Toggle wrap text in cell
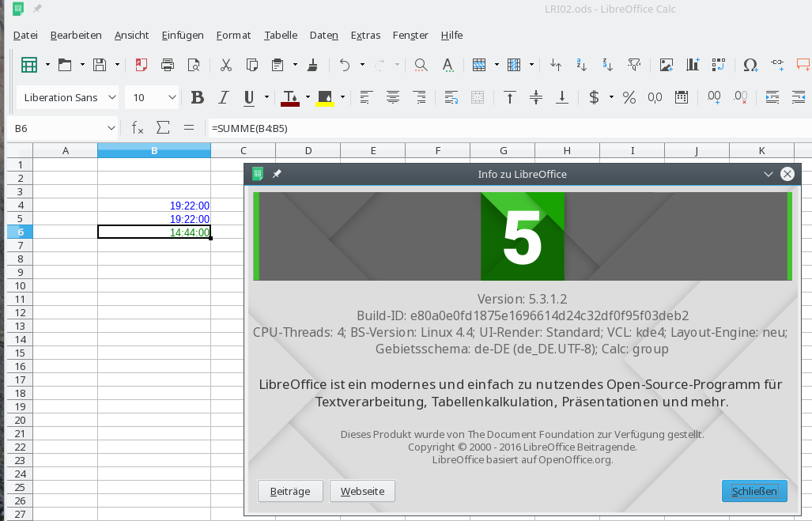This screenshot has width=812, height=521. click(x=451, y=97)
